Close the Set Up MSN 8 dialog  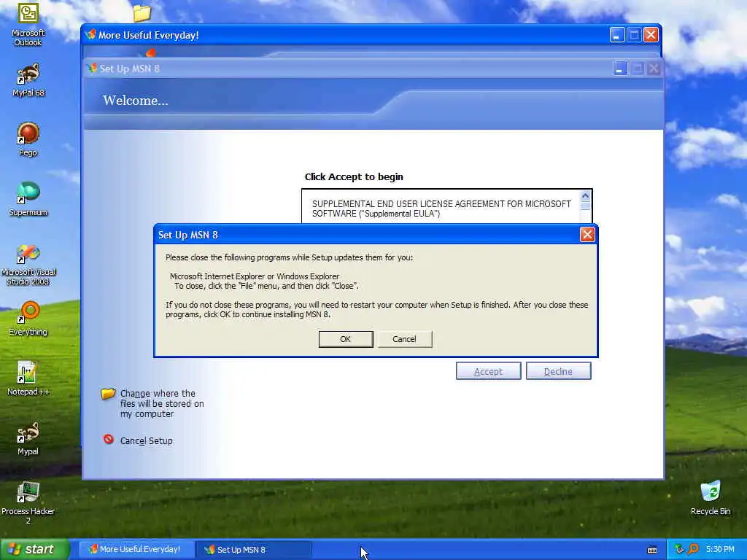[587, 234]
